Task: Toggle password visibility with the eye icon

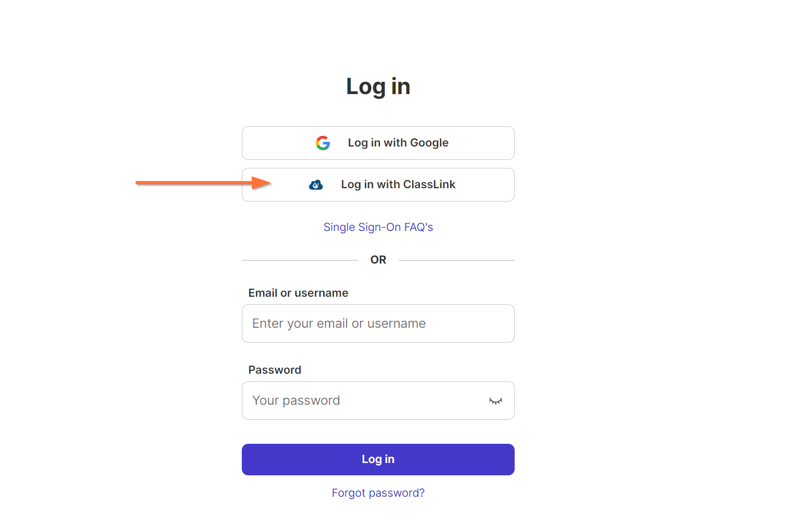Action: [x=496, y=401]
